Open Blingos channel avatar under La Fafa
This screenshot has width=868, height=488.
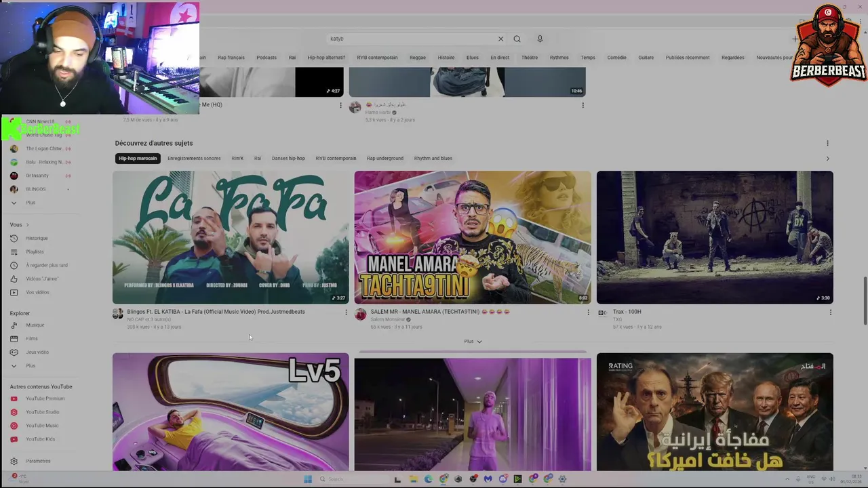pos(118,314)
